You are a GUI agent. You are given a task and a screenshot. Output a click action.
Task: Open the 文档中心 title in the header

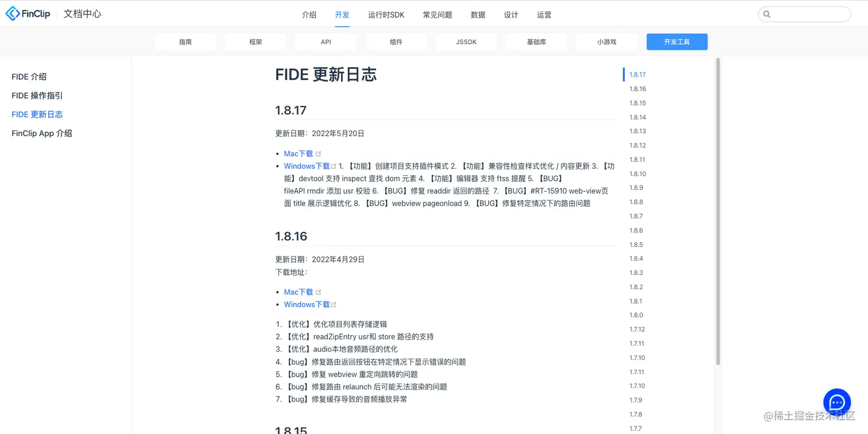82,14
